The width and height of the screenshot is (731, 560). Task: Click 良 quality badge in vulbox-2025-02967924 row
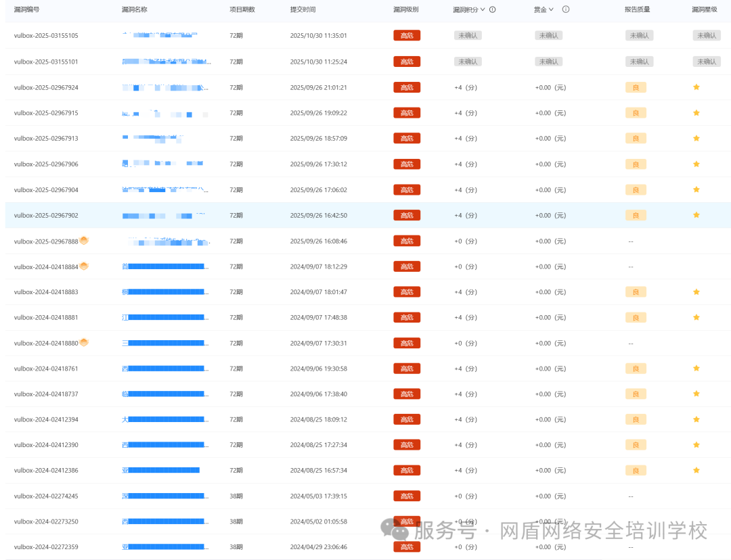point(636,88)
